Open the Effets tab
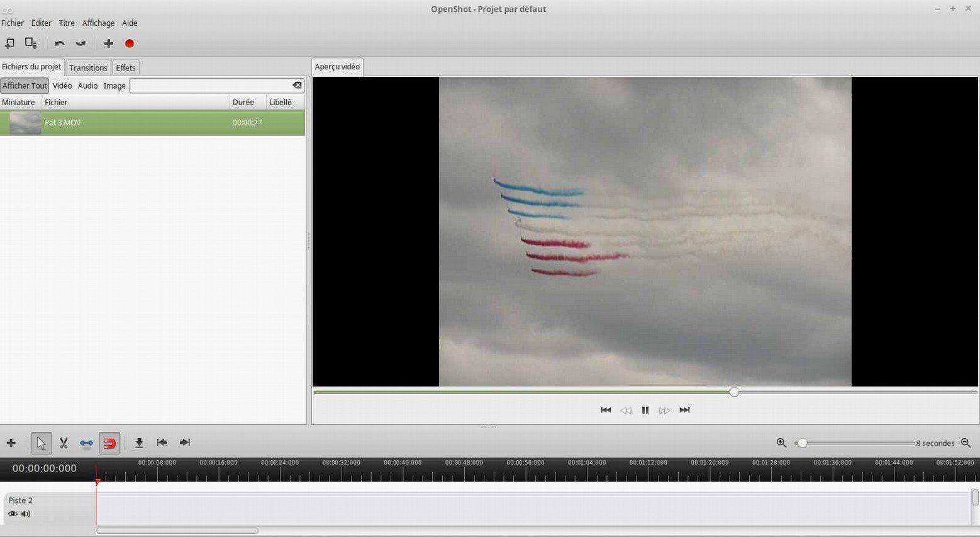Viewport: 980px width, 537px height. coord(125,68)
